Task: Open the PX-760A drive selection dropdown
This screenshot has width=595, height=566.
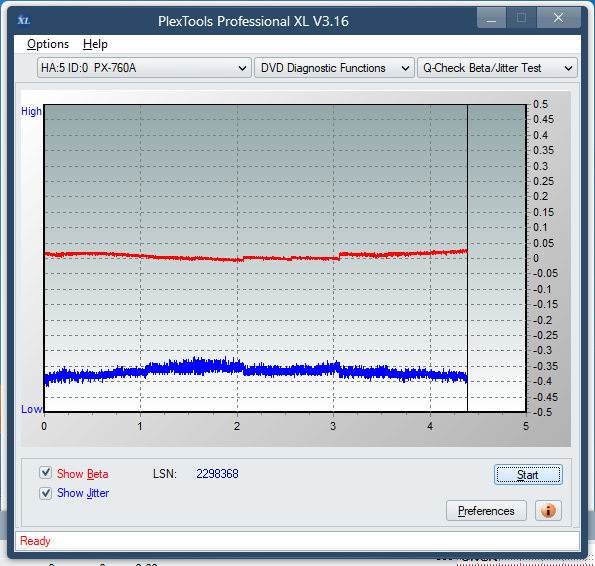Action: [x=144, y=68]
